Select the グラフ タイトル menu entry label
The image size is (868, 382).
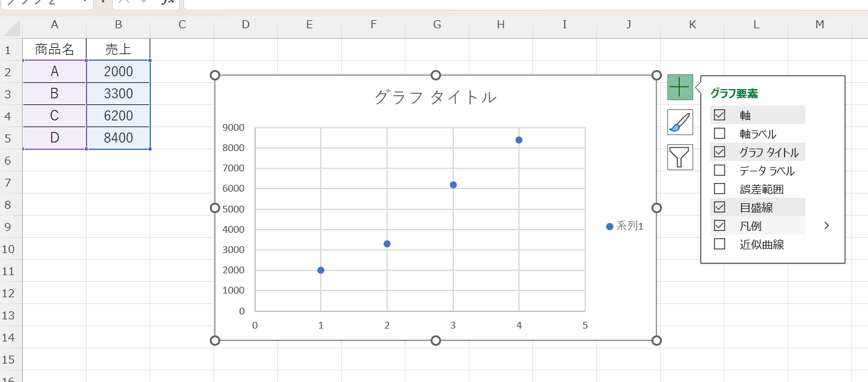[769, 152]
